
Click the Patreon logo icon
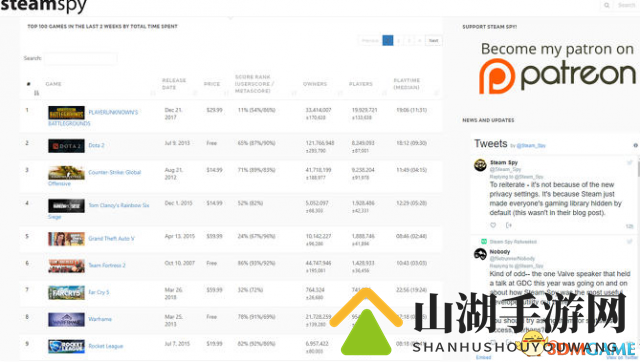[497, 76]
